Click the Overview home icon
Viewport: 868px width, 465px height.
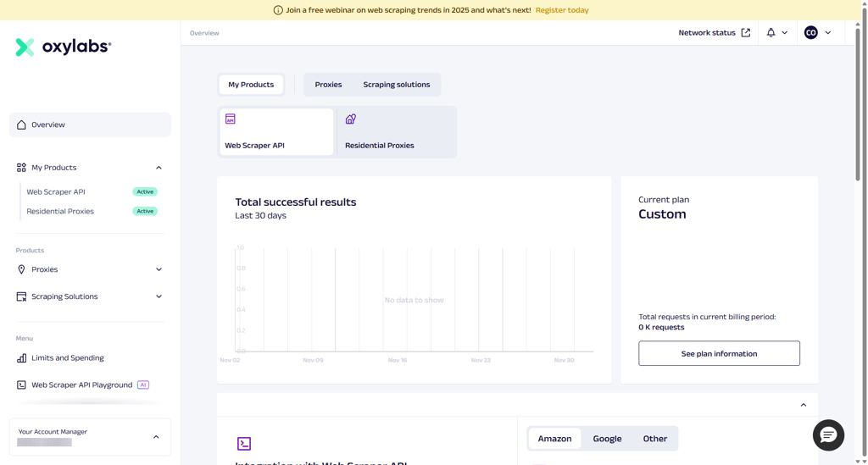point(21,125)
